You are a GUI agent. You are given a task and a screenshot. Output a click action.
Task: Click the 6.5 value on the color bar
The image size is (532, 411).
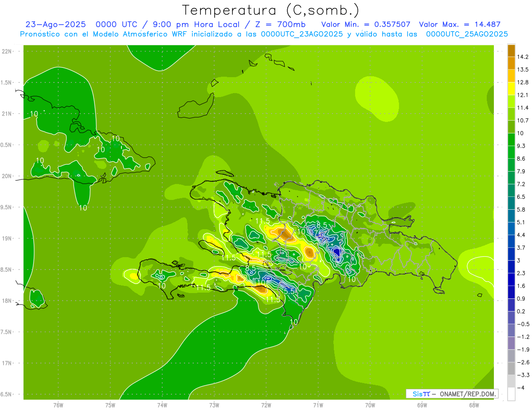tap(521, 197)
